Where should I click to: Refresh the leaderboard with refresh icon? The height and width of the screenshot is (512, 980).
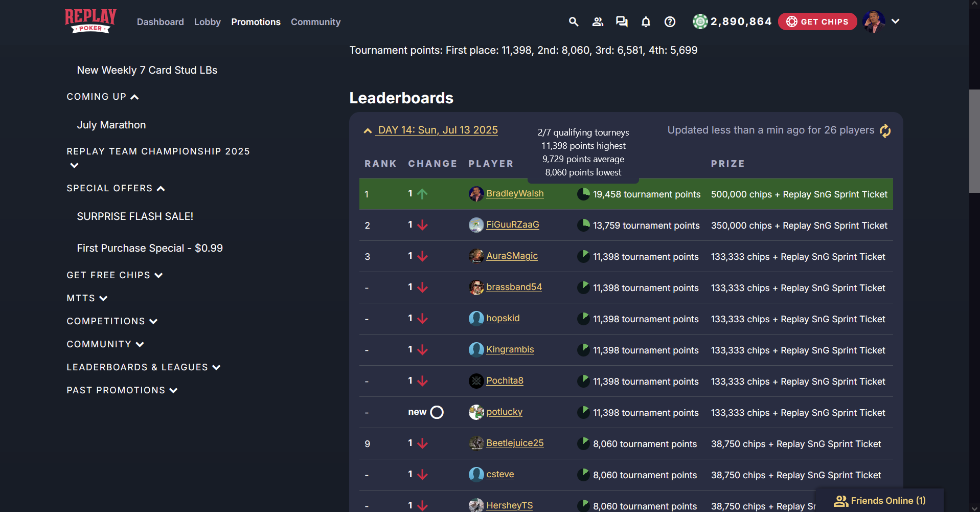click(x=885, y=131)
